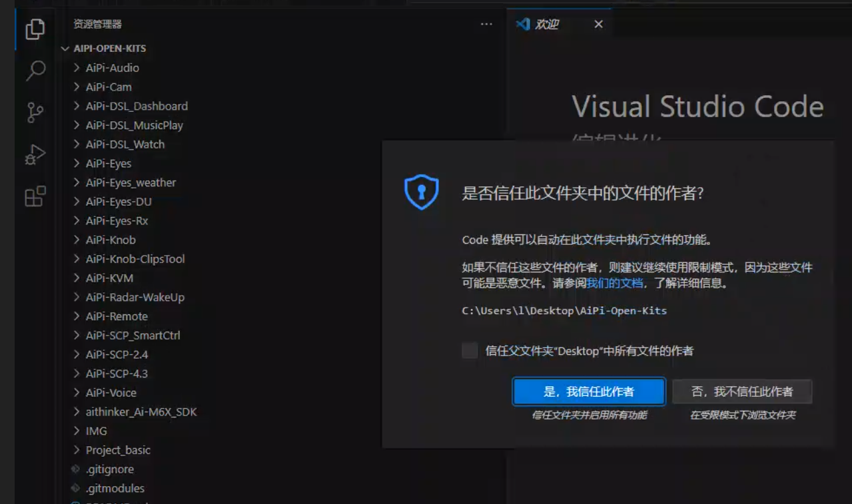Expand the AiPi-DSL_Dashboard folder chevron
Screen dimensions: 852x504
77,106
